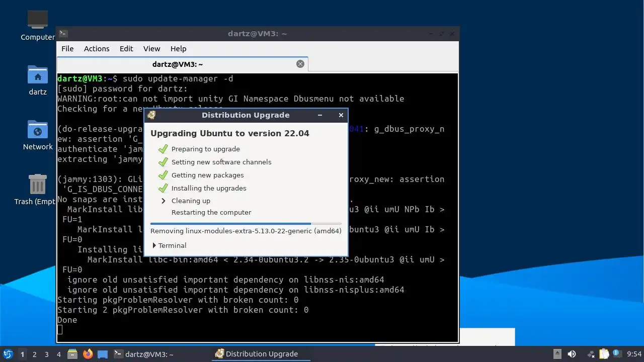This screenshot has height=362, width=644.
Task: Switch to workspace 4
Action: (58, 354)
